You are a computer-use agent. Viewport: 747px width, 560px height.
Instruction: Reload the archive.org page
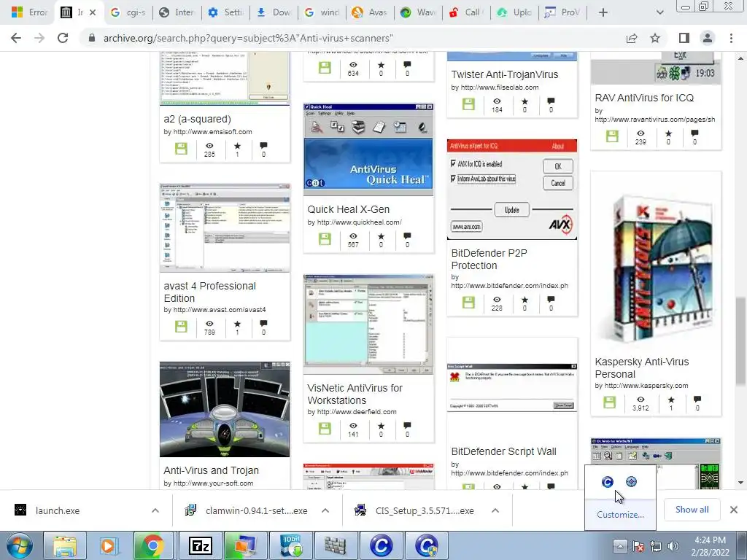click(63, 38)
